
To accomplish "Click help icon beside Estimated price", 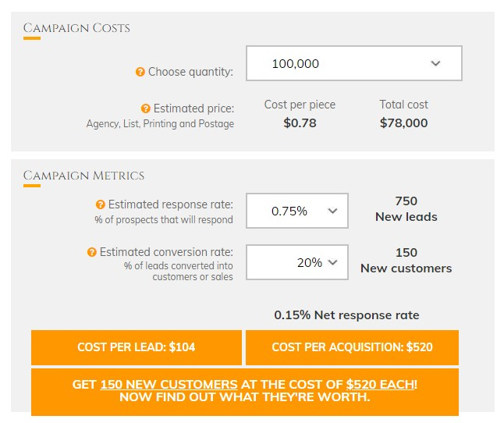I will click(146, 108).
